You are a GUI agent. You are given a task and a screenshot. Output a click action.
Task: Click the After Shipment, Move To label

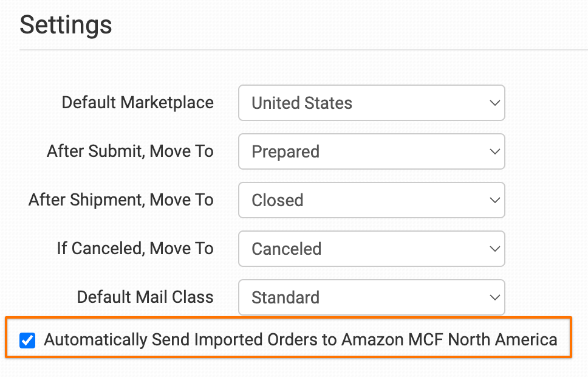121,200
